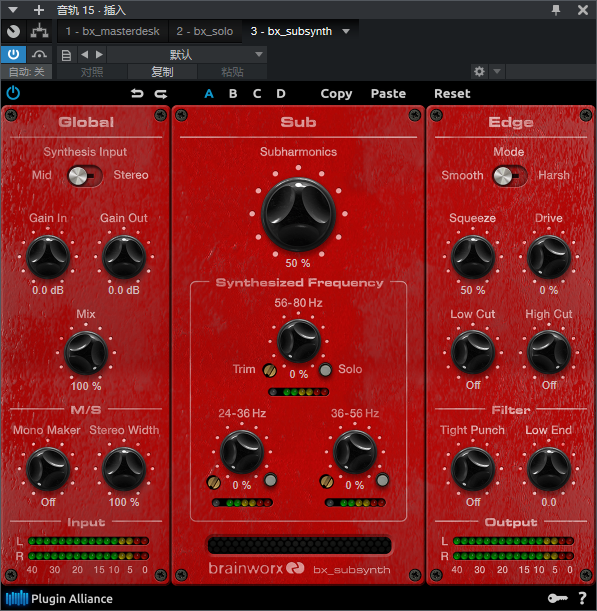Click the 复制 copy button
This screenshot has height=611, width=597.
[162, 72]
